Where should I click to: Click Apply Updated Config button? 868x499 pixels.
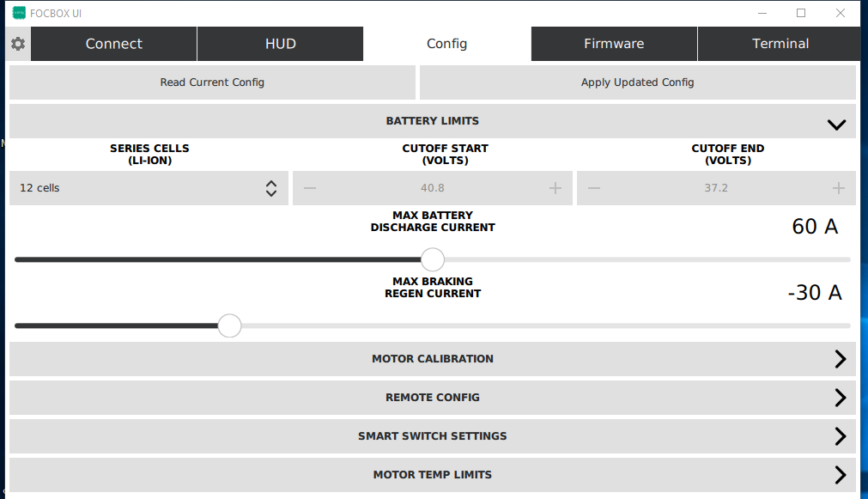click(637, 82)
